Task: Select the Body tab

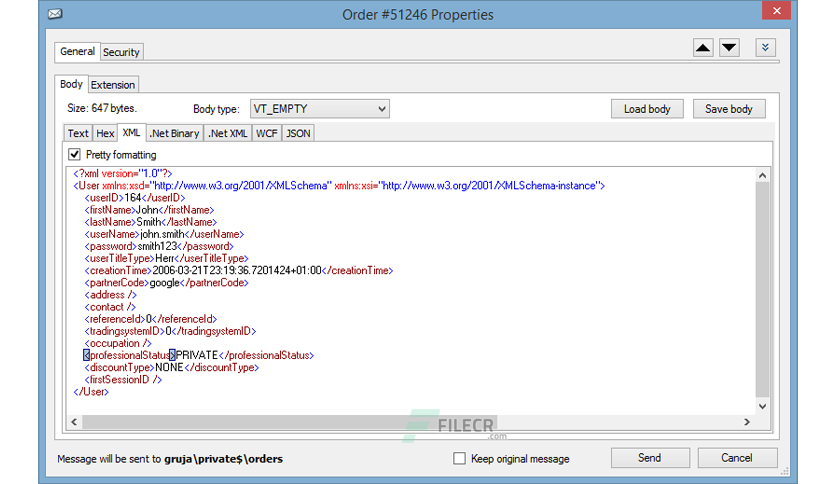Action: click(71, 84)
